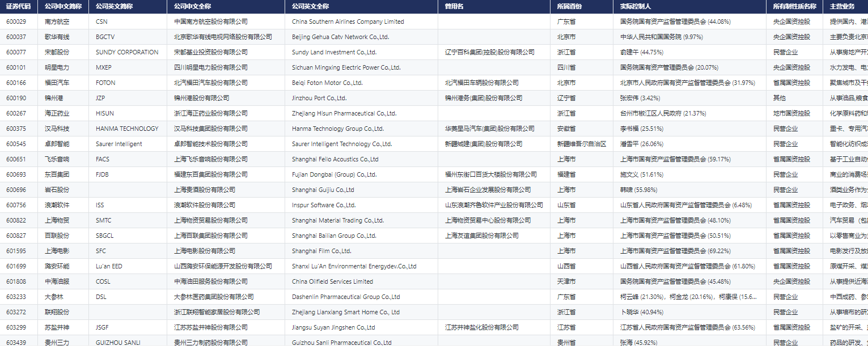Select the 李书福 (25.51%) controller cell

pos(690,129)
